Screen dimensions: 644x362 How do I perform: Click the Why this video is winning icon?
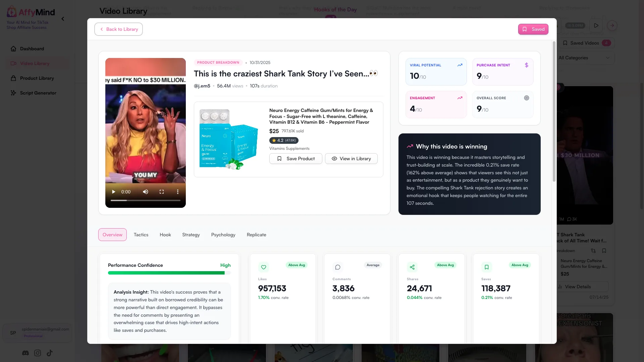tap(410, 146)
